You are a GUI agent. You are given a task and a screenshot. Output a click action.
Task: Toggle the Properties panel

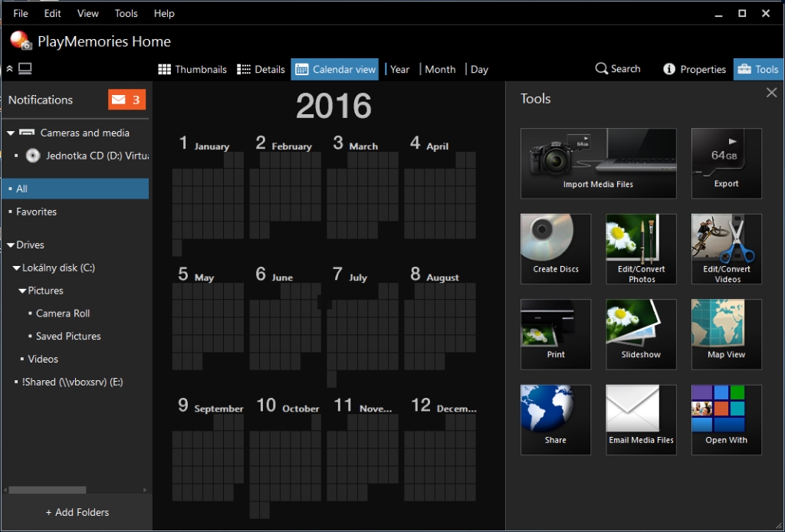pos(694,69)
